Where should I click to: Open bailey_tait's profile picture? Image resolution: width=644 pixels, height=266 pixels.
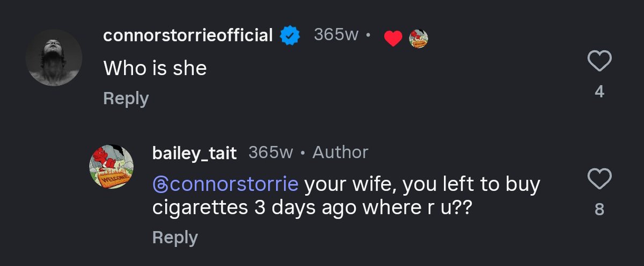(x=111, y=167)
